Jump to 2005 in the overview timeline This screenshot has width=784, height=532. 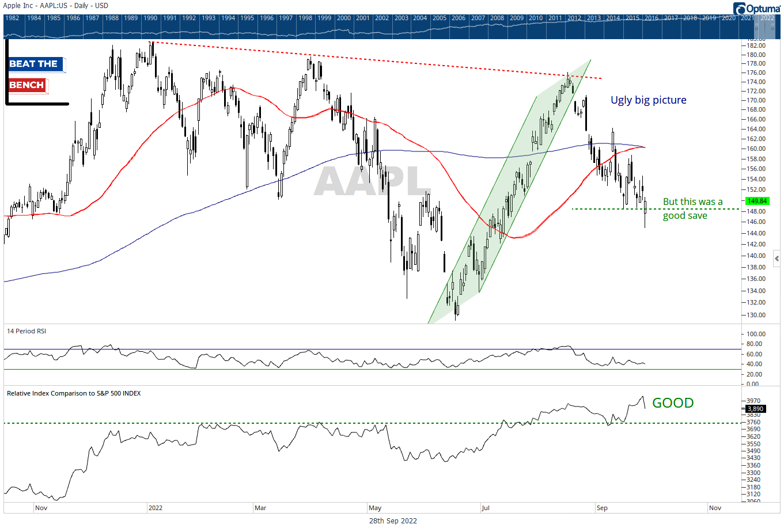[440, 18]
